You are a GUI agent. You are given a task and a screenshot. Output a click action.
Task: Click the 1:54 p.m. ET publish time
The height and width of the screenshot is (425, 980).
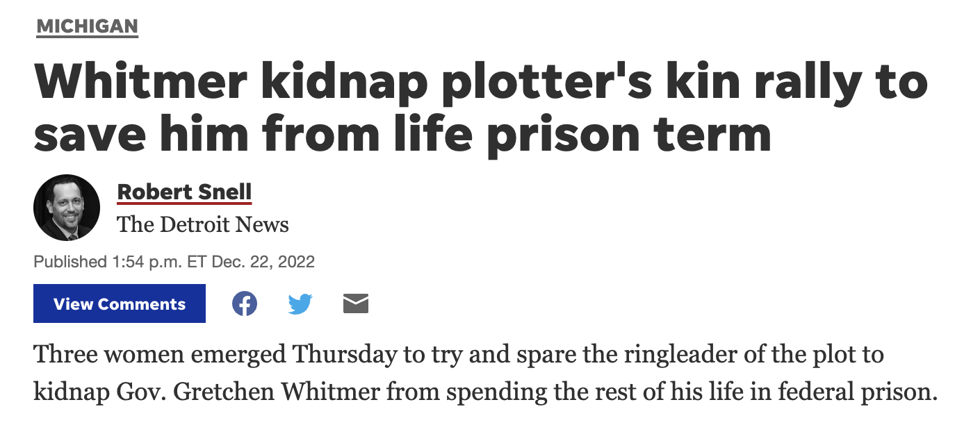pos(159,262)
